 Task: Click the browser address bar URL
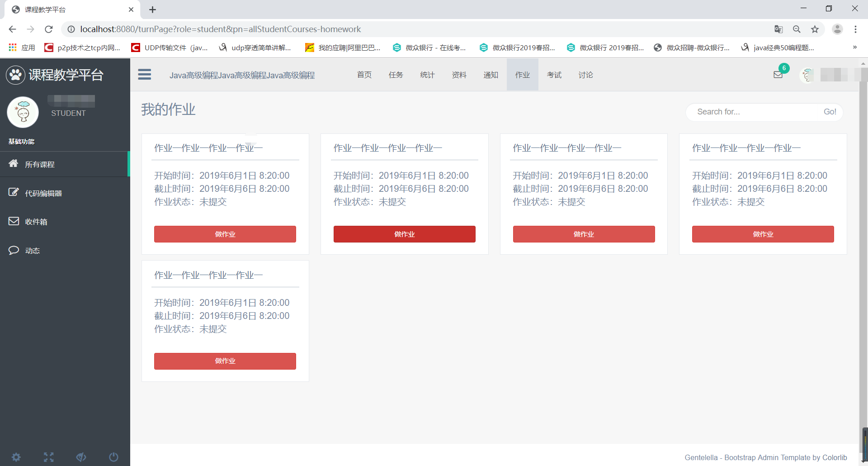pos(221,29)
